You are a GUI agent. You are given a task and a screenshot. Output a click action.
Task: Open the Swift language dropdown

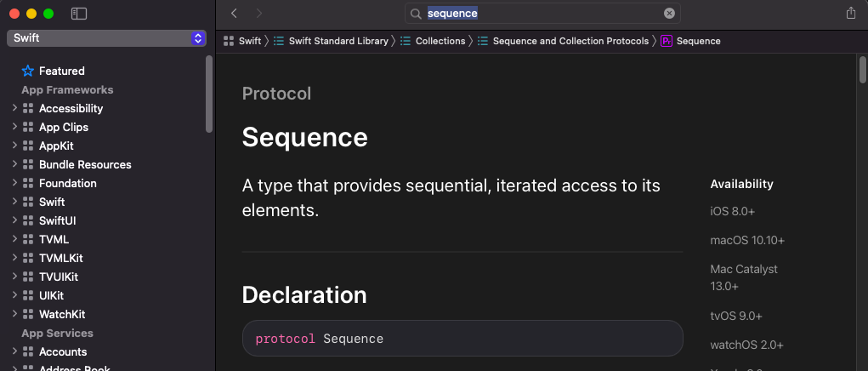[106, 38]
